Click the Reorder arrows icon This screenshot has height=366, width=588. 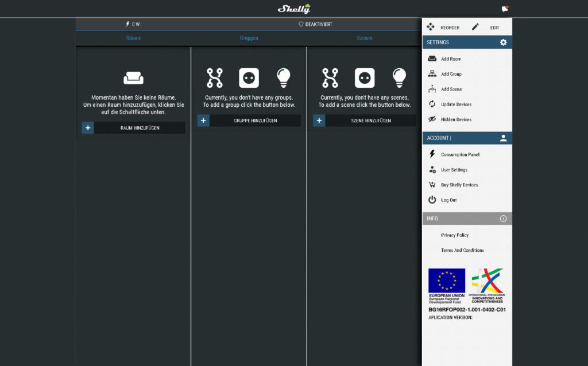(x=431, y=27)
